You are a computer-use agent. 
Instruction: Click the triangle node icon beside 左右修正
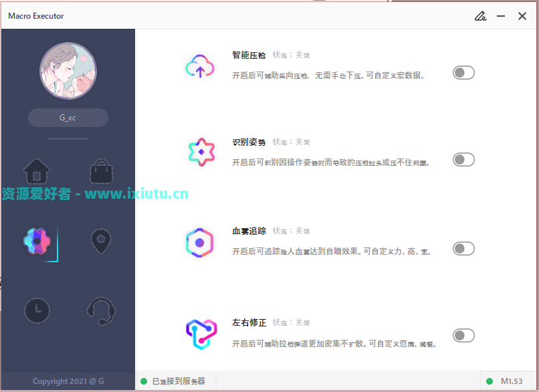[201, 334]
